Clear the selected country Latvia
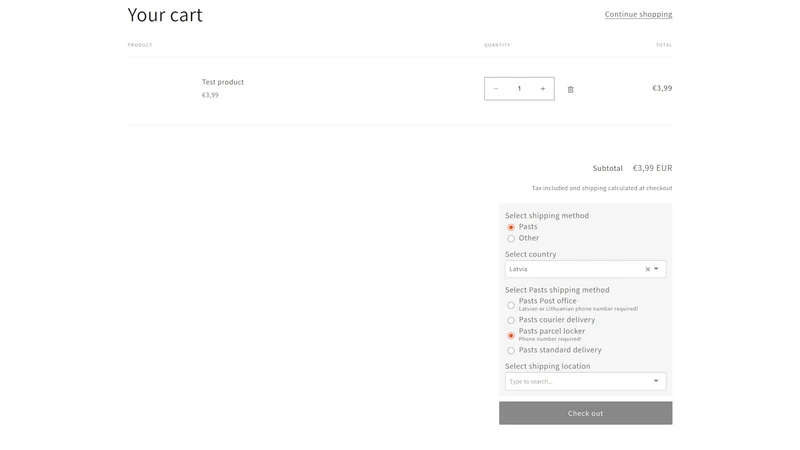 click(647, 269)
